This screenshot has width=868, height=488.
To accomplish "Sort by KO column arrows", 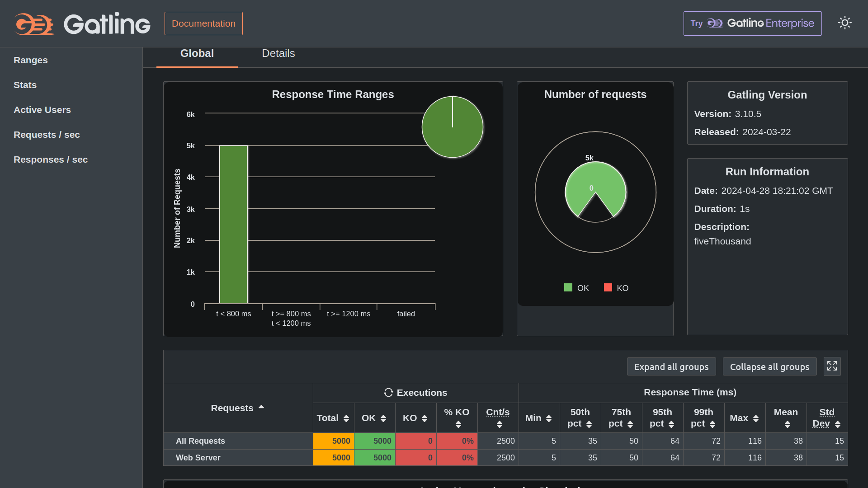I will (425, 418).
